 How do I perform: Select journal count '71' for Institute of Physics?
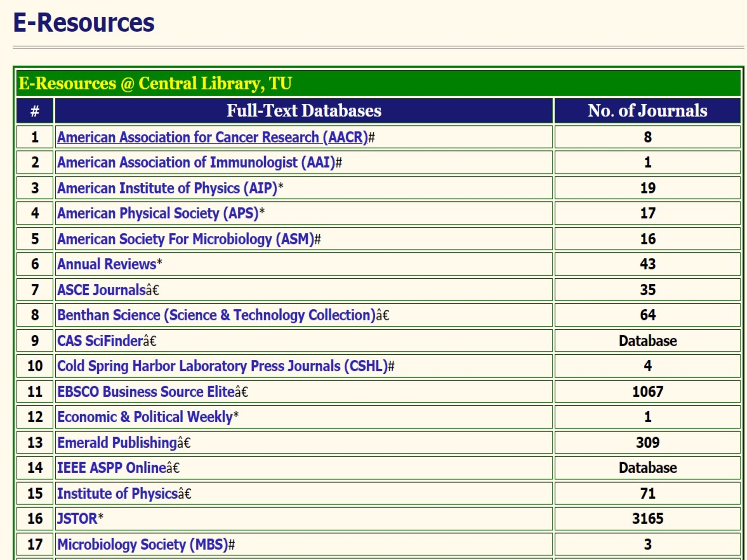pos(647,494)
